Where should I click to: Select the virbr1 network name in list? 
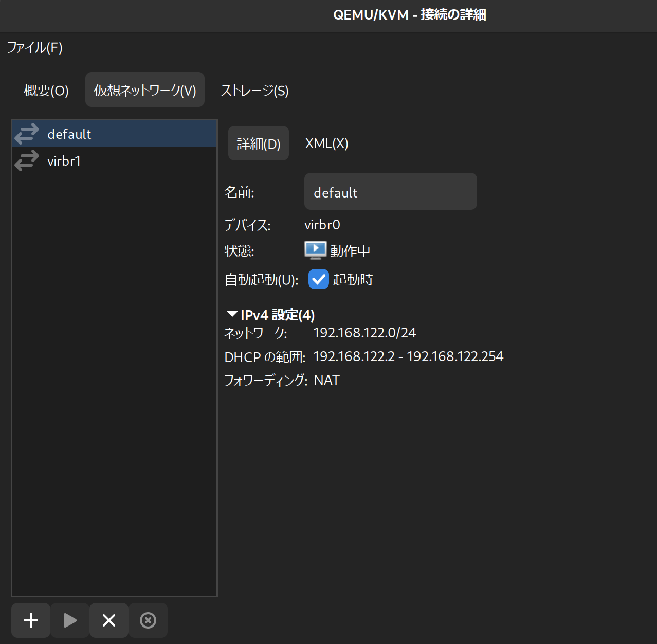click(x=64, y=161)
